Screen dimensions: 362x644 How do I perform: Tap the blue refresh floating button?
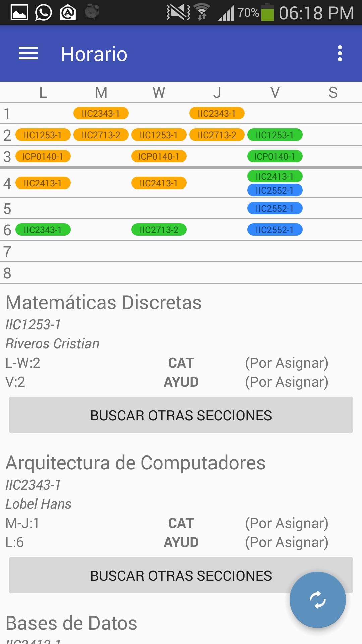point(317,600)
